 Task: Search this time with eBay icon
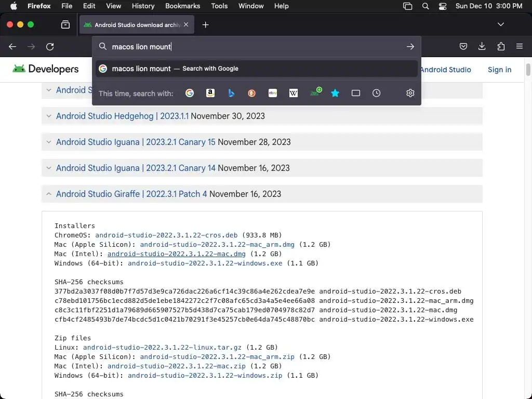click(273, 93)
